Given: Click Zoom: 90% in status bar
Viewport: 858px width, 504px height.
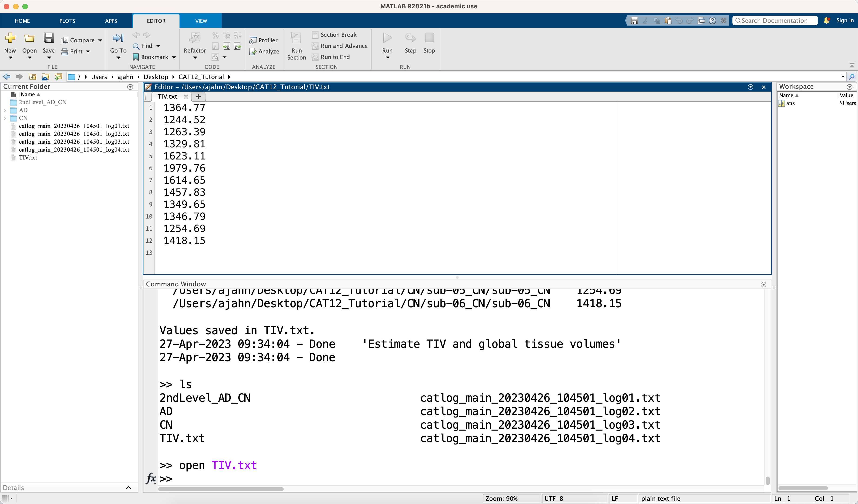Looking at the screenshot, I should coord(501,499).
